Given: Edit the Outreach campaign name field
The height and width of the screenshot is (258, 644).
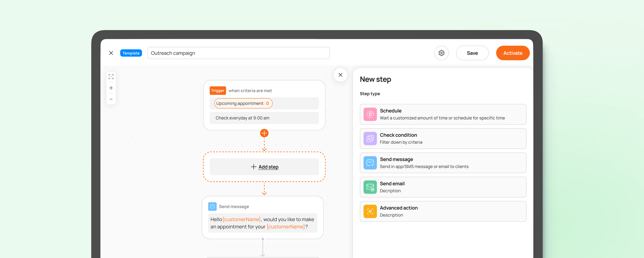Looking at the screenshot, I should click(238, 53).
